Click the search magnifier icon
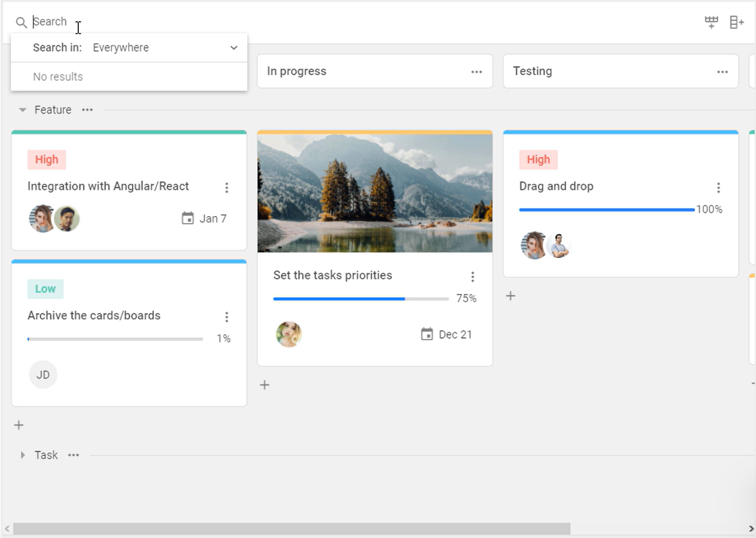 (21, 22)
